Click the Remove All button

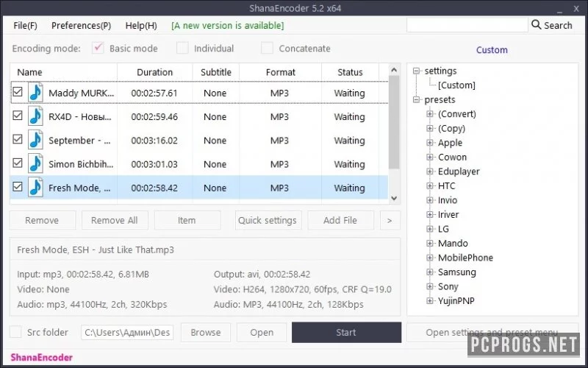(x=115, y=220)
